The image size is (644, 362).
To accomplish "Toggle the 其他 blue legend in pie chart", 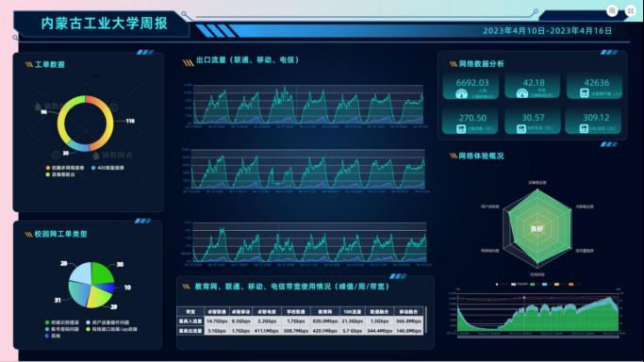I will 53,336.
